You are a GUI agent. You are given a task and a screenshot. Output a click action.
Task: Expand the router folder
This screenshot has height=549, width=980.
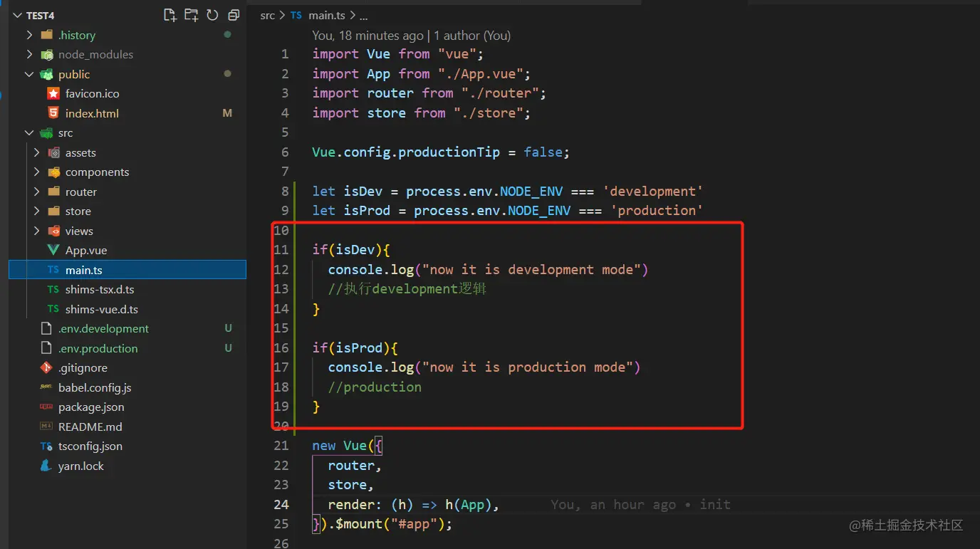tap(36, 192)
